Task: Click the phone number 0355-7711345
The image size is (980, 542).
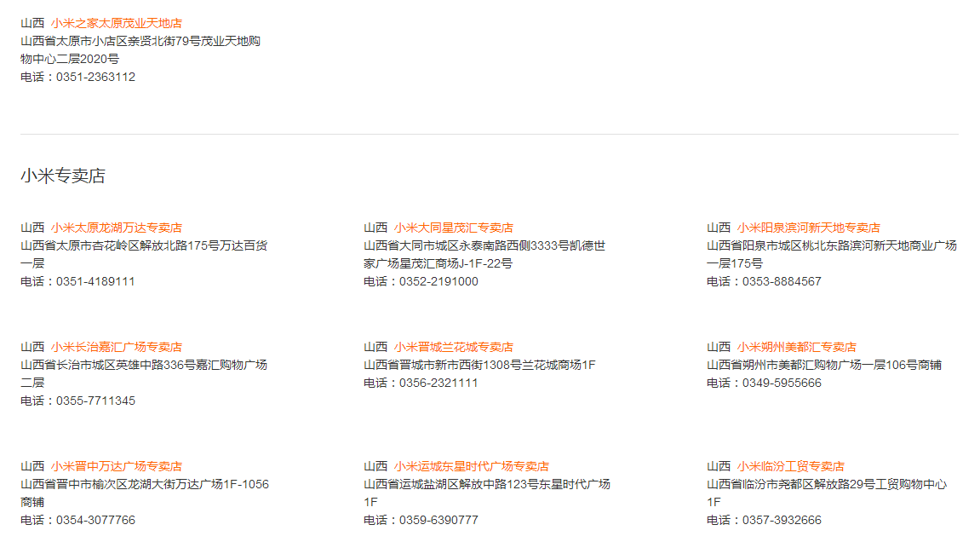Action: pyautogui.click(x=95, y=401)
